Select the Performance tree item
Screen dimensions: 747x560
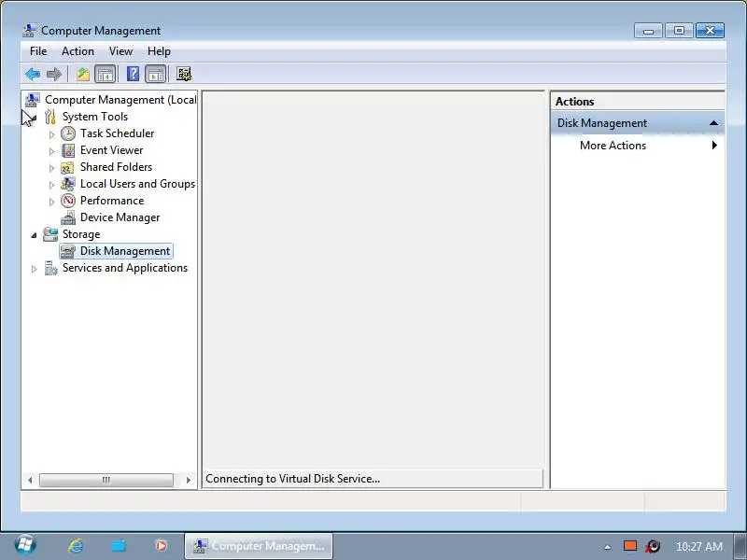(112, 201)
